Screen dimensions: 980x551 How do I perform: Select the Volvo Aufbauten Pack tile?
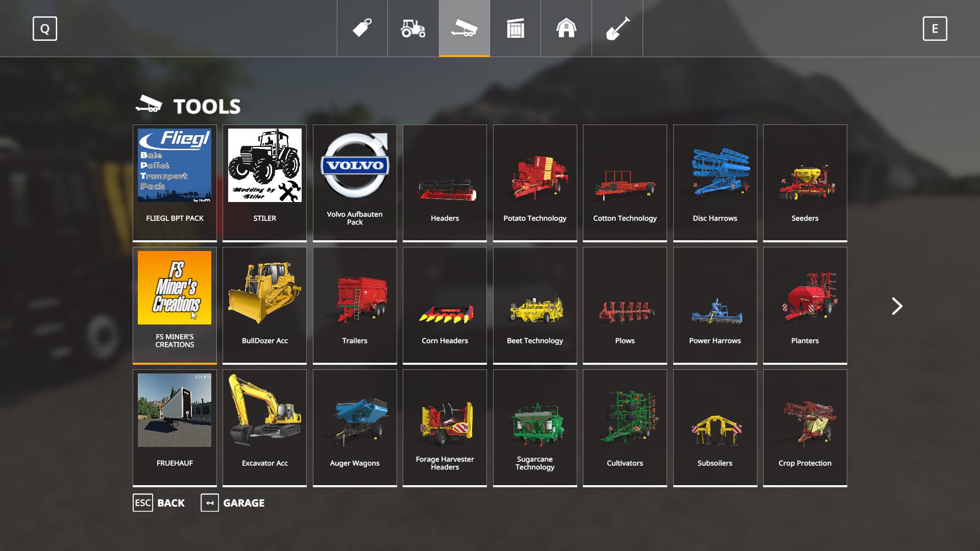pyautogui.click(x=355, y=182)
